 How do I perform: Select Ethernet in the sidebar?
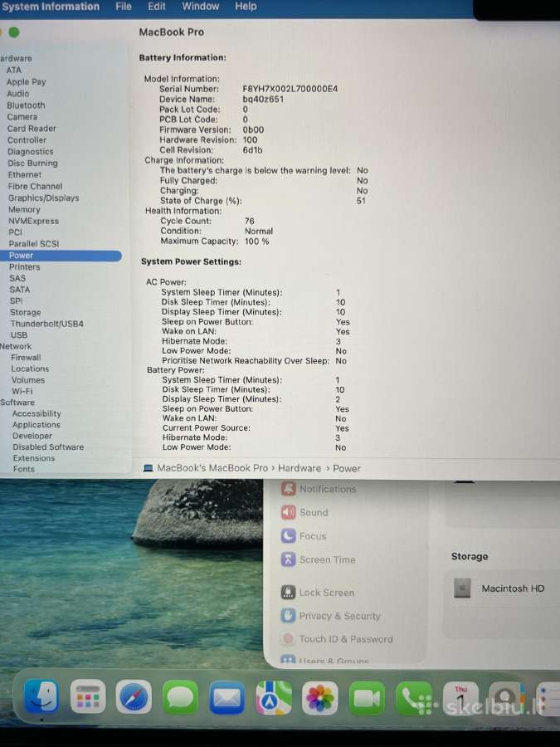(25, 175)
